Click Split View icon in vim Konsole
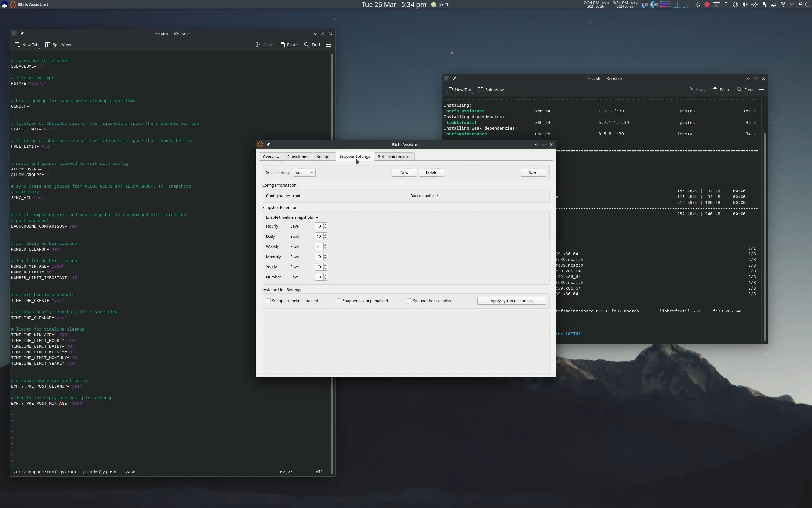The width and height of the screenshot is (812, 508). [48, 45]
